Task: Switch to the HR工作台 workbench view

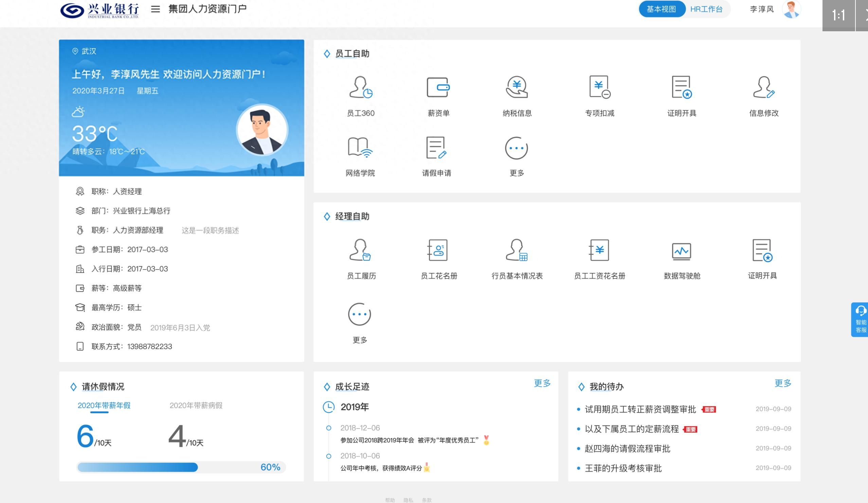Action: click(706, 9)
